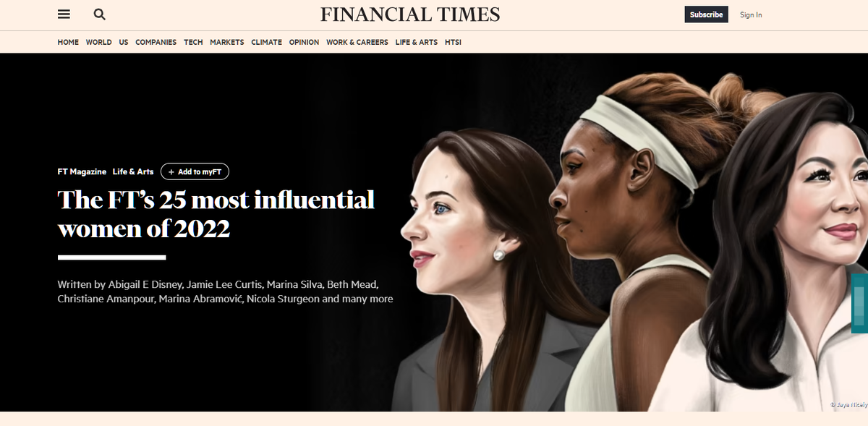Open the hamburger menu icon
868x426 pixels.
click(x=64, y=14)
